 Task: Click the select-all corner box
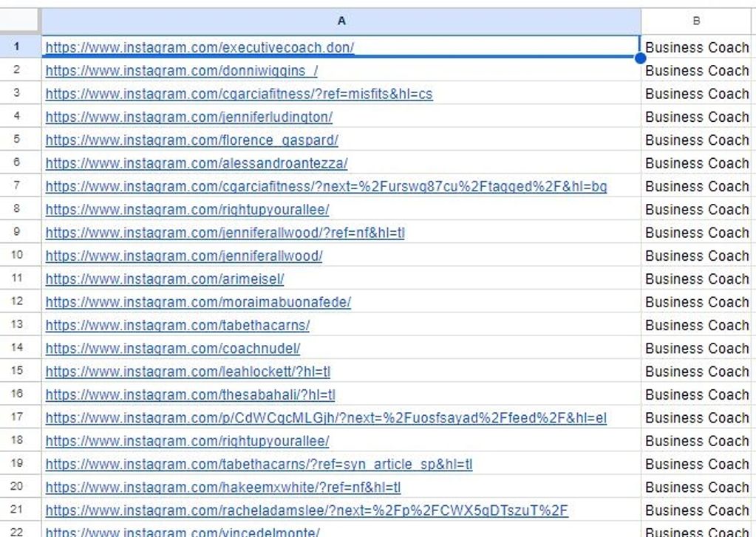19,21
